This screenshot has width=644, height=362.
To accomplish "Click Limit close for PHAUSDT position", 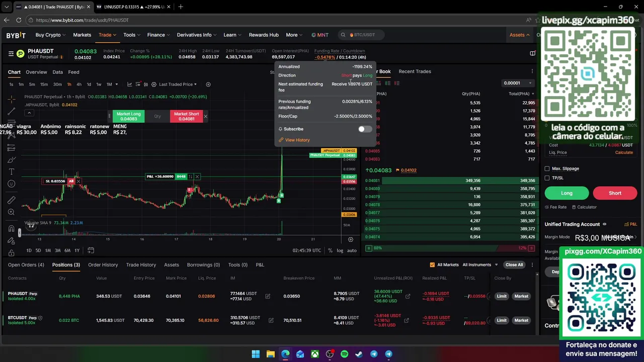I will (502, 296).
